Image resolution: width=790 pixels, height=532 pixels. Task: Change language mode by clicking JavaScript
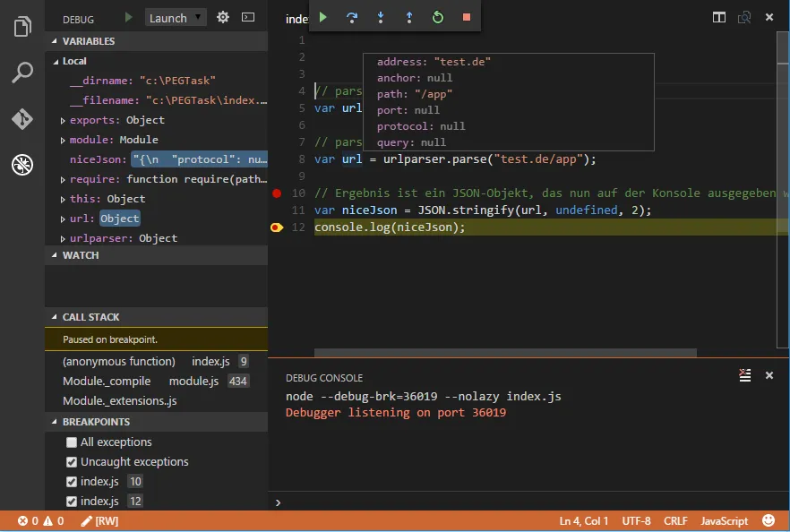click(722, 520)
